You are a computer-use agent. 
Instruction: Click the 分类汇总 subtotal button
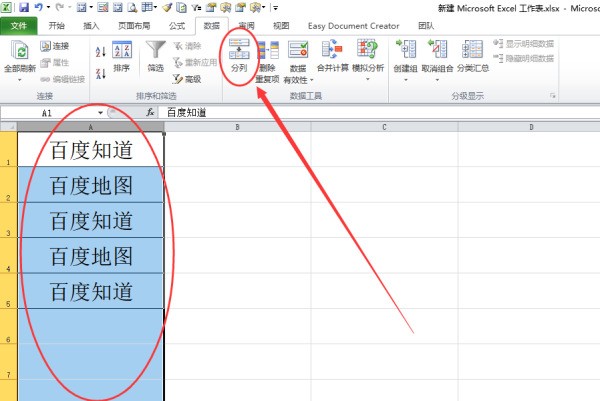tap(473, 56)
